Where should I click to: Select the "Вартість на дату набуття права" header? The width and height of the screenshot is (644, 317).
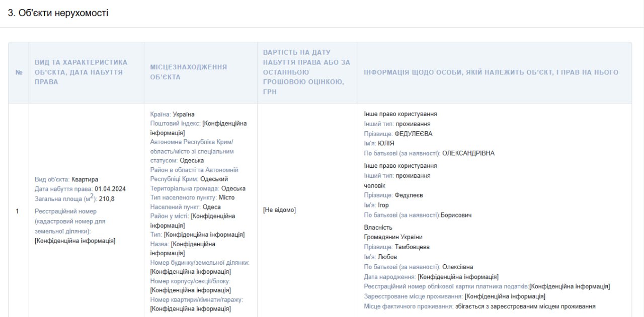(x=306, y=72)
